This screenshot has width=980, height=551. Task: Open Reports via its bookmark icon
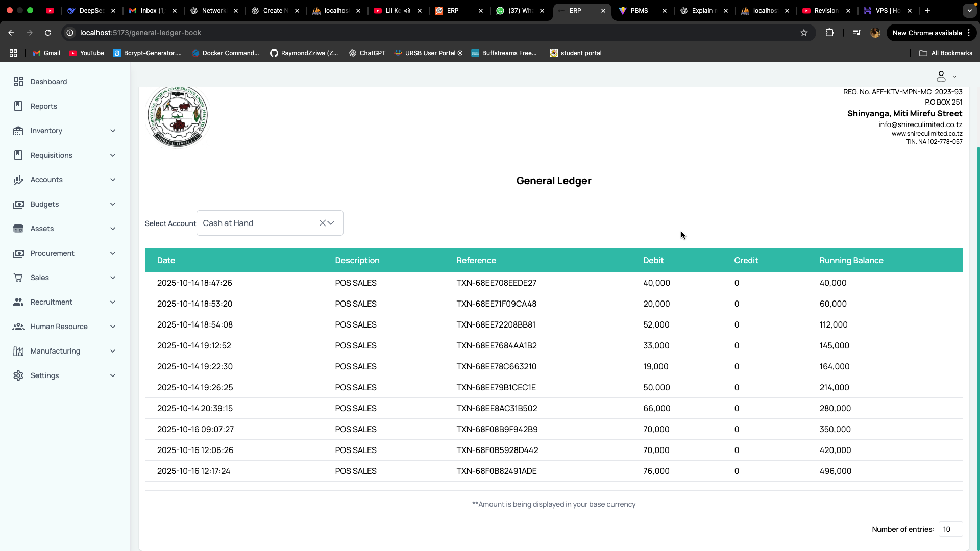(18, 106)
